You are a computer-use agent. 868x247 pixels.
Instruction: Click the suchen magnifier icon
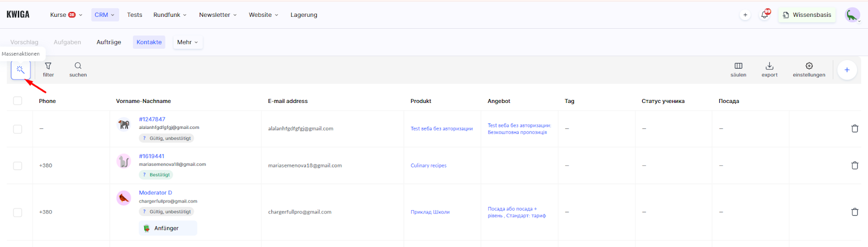click(x=78, y=66)
